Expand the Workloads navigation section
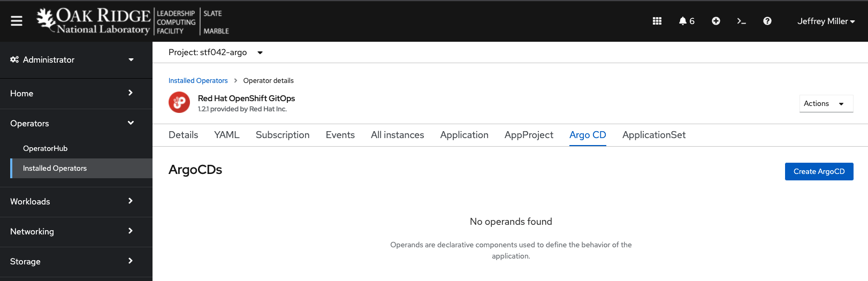 click(x=72, y=202)
